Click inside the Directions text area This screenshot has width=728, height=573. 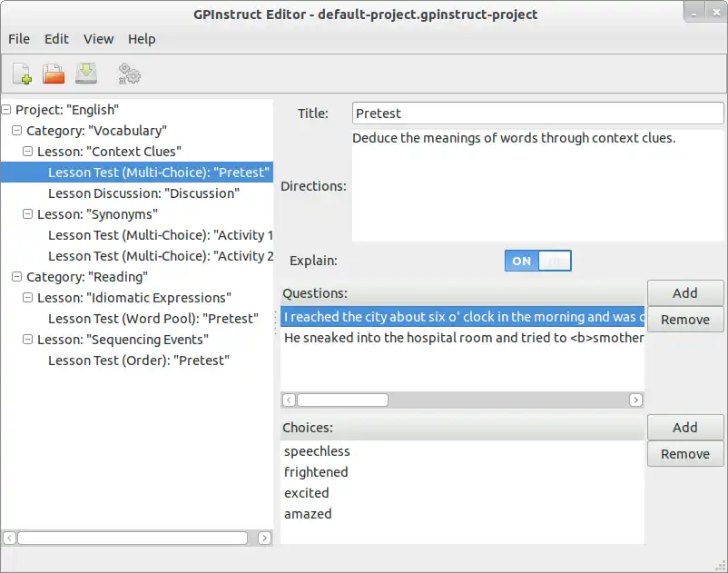(x=537, y=185)
